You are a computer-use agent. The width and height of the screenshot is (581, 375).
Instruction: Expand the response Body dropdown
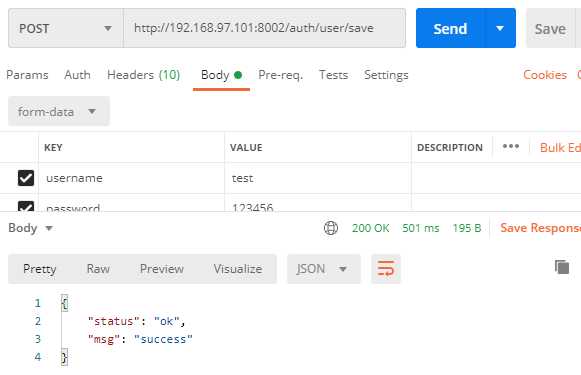point(30,228)
